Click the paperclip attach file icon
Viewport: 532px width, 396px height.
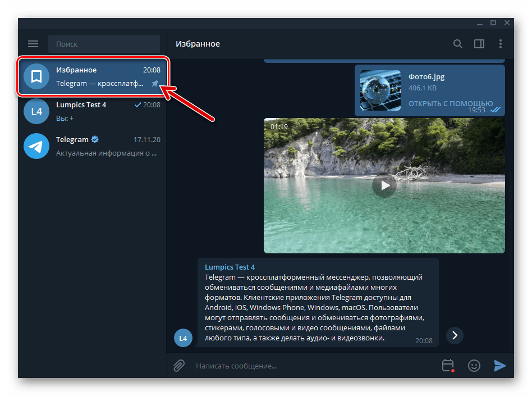click(178, 366)
